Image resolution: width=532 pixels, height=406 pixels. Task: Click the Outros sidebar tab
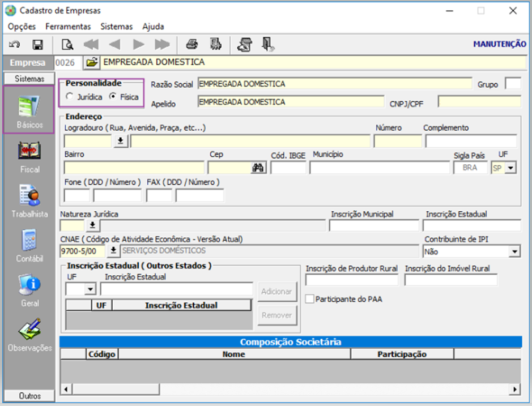pyautogui.click(x=29, y=395)
